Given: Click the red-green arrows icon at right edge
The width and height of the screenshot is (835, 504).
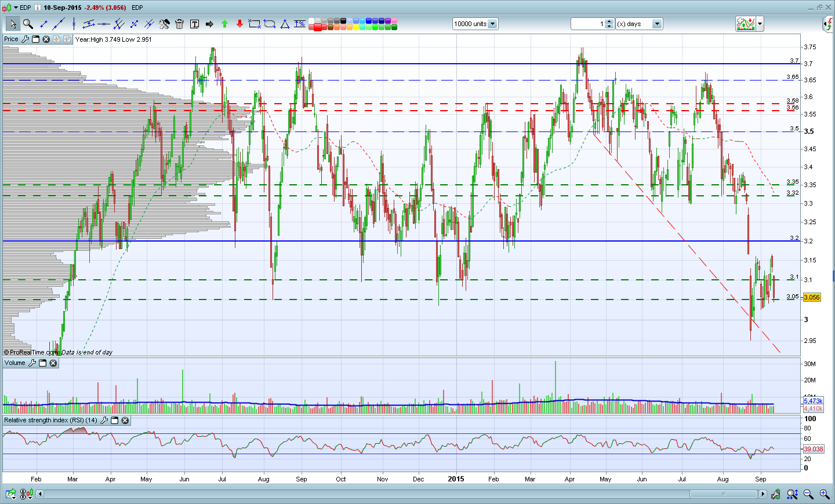Looking at the screenshot, I should click(x=828, y=24).
